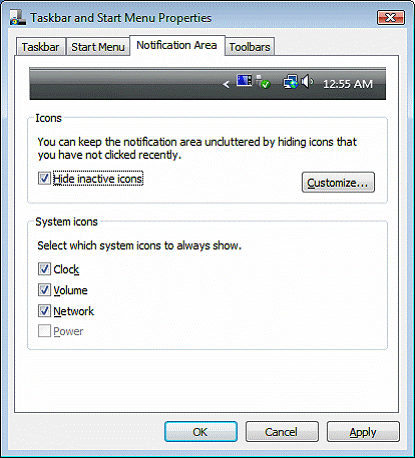Uncheck the Clock system icon checkbox
This screenshot has height=458, width=415.
click(x=44, y=269)
